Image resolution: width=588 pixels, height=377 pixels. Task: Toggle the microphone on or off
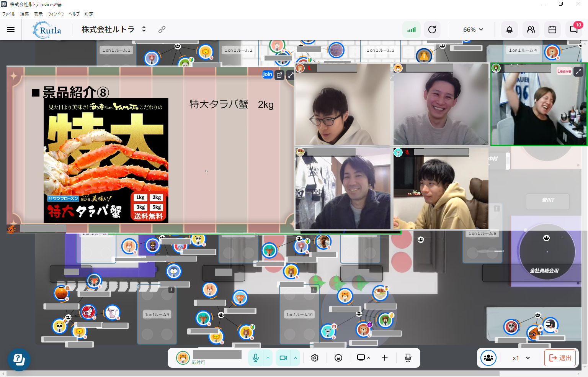point(256,358)
